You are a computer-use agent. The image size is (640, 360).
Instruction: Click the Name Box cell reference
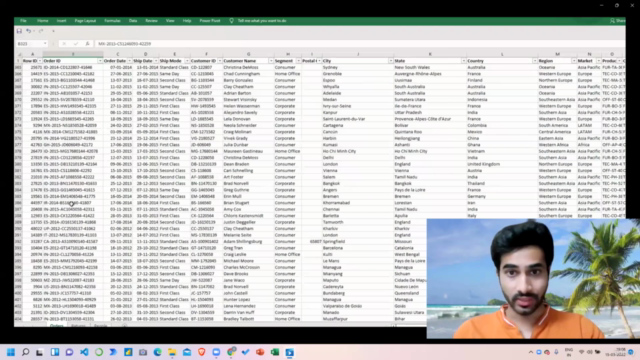tap(29, 44)
